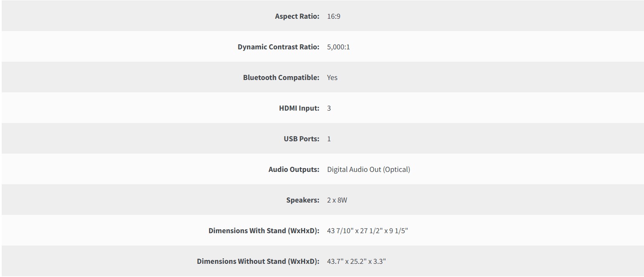Click the Aspect Ratio label

(x=297, y=16)
